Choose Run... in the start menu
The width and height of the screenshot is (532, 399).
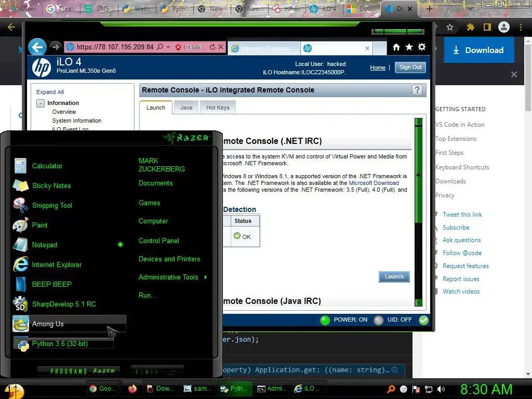(x=147, y=295)
